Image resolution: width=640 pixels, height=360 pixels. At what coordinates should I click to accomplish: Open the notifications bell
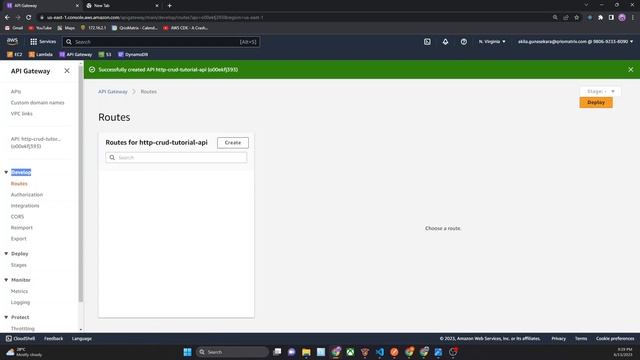pos(445,42)
